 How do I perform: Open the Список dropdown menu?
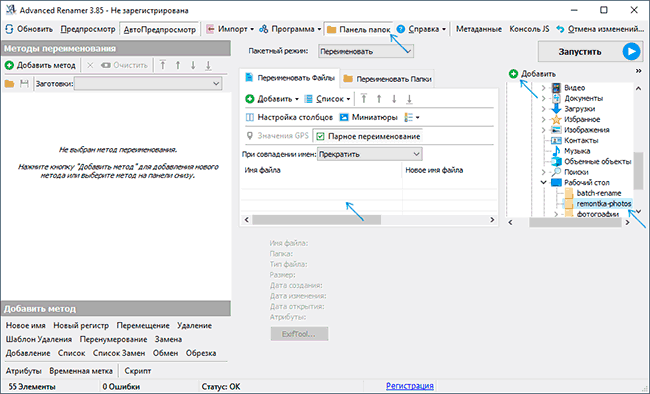[327, 99]
